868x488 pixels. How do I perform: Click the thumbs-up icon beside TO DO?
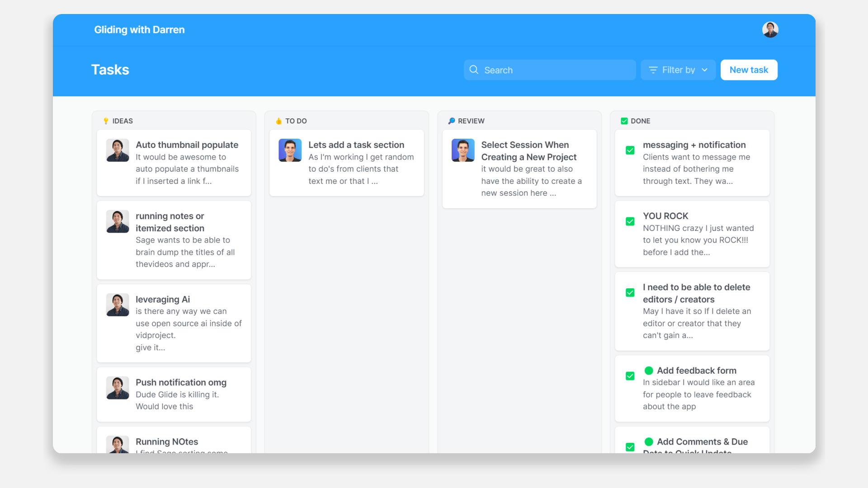(x=278, y=121)
